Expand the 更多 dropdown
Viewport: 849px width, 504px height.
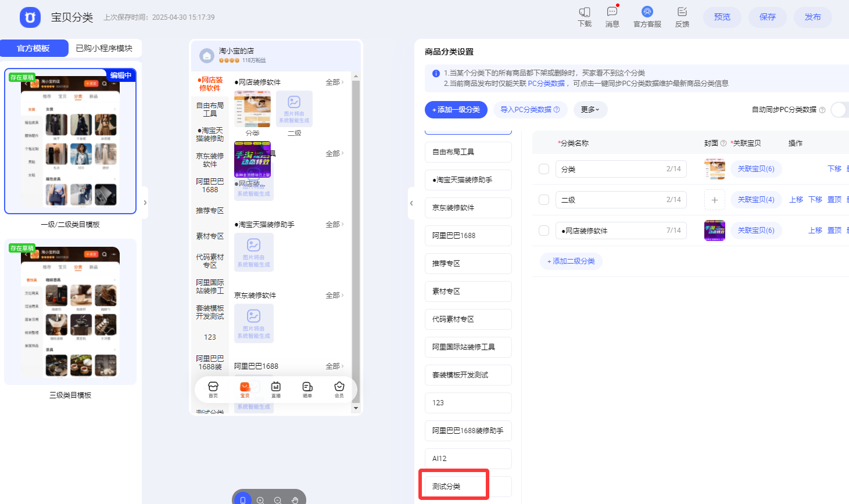coord(590,110)
